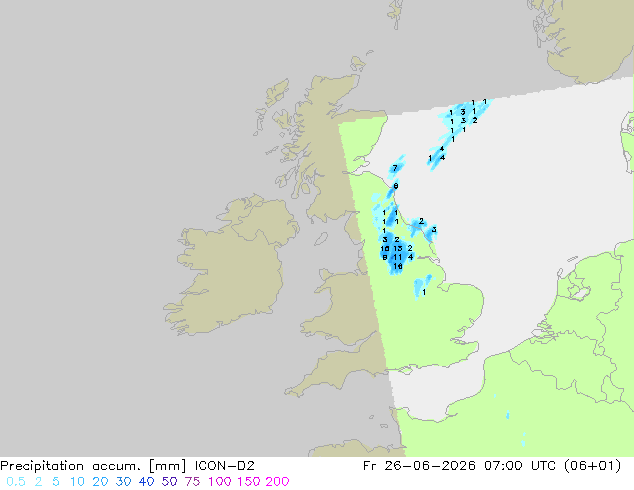The width and height of the screenshot is (634, 490).
Task: Pick the 100 mm legend value
Action: coord(220,482)
